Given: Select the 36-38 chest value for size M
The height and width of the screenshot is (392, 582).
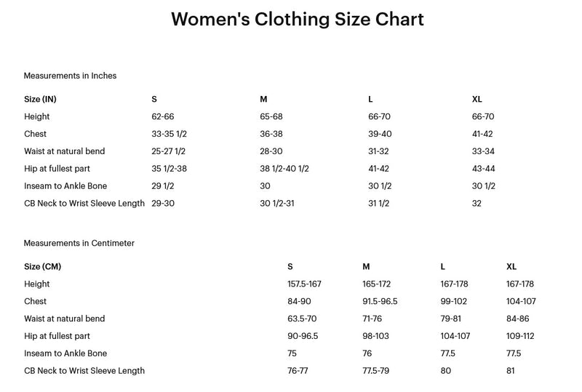Looking at the screenshot, I should (x=271, y=134).
